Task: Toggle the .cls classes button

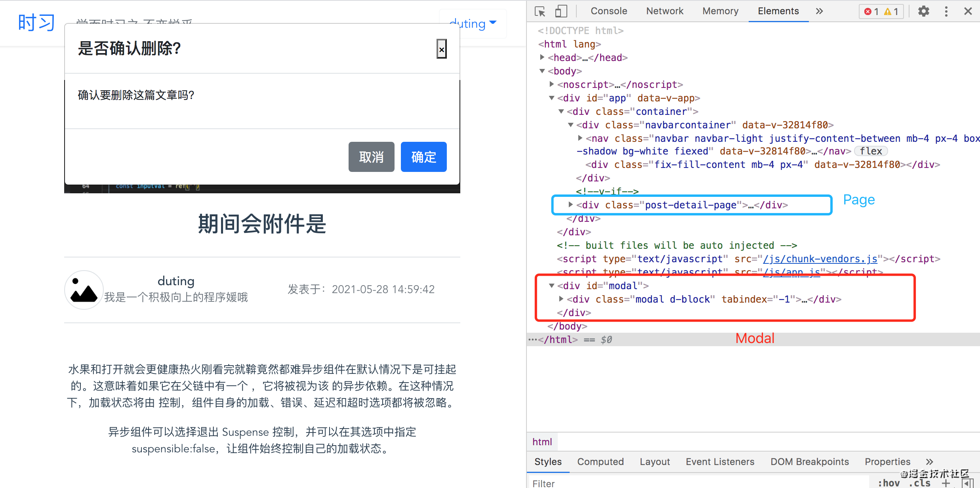Action: coord(920,483)
